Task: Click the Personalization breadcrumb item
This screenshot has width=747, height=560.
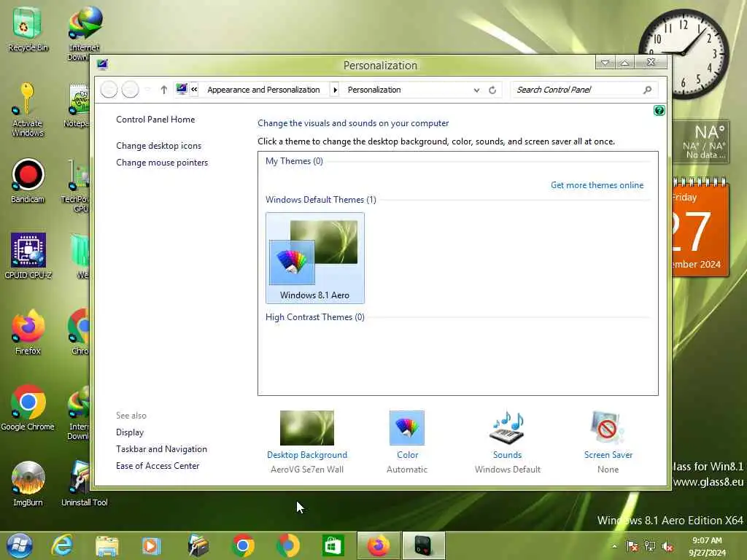Action: 374,90
